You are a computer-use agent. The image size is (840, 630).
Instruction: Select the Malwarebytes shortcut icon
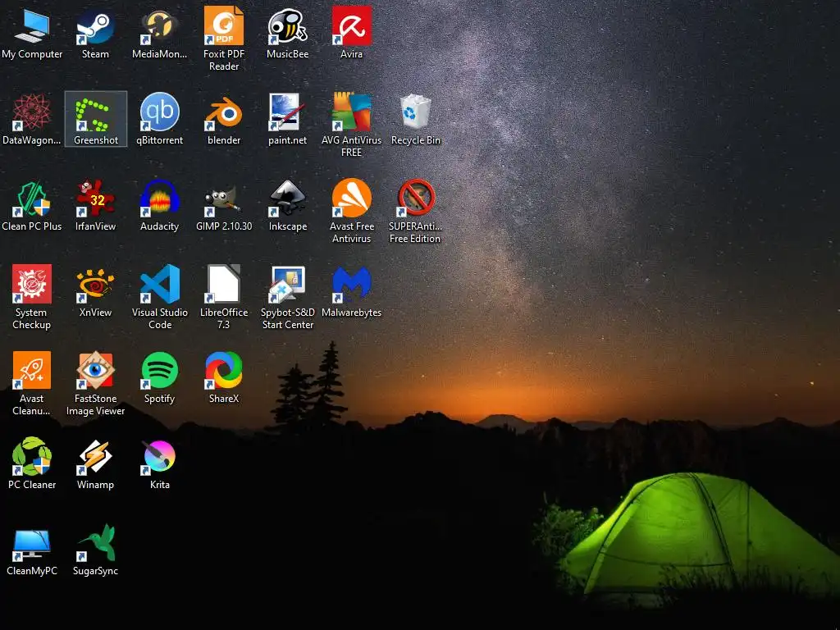click(351, 285)
